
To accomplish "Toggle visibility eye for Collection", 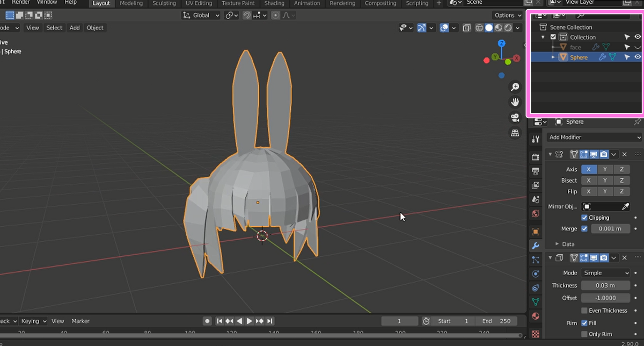I will tap(638, 37).
